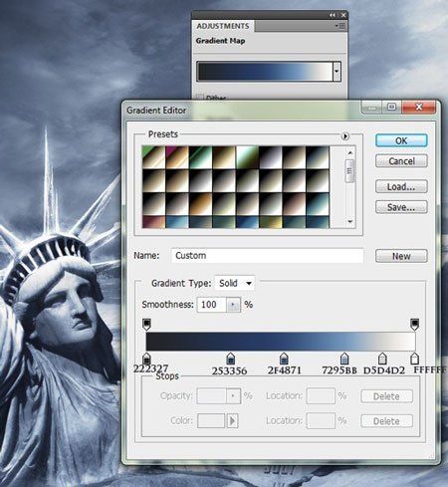This screenshot has height=487, width=448.
Task: Select the 7295BB color stop
Action: click(344, 359)
